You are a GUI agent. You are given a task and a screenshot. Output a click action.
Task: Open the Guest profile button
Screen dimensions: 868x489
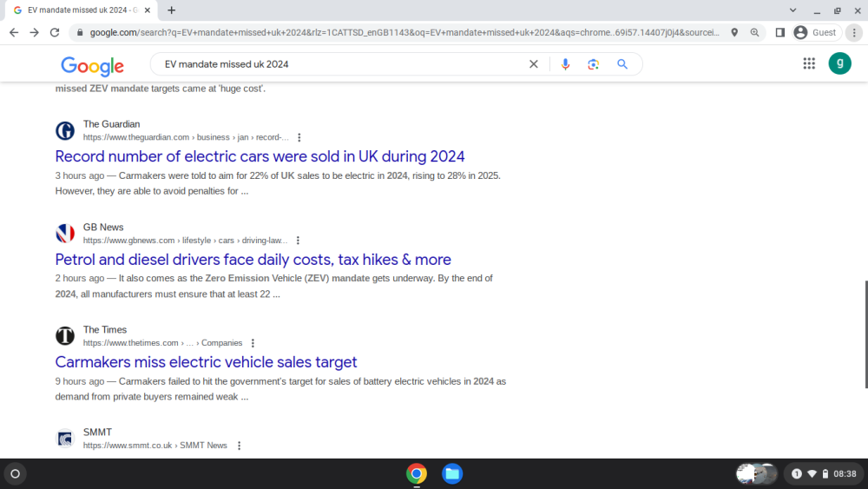[x=817, y=33]
